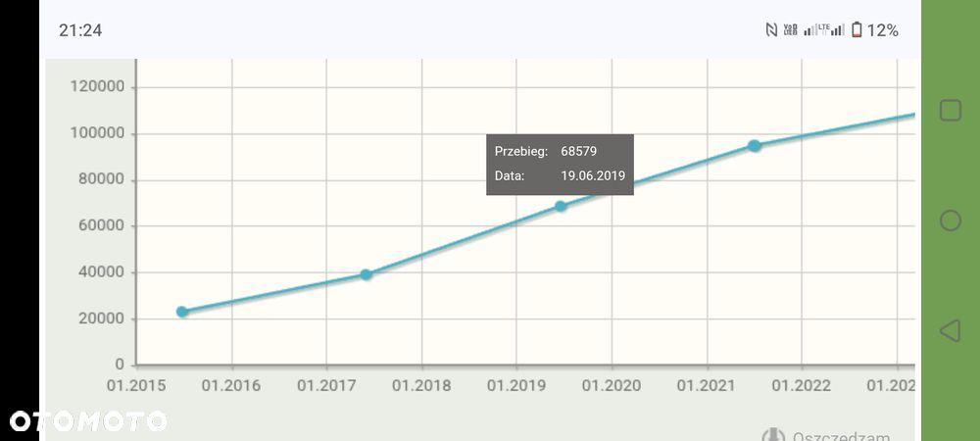Click the download icon beside Oszczędzam
Image resolution: width=980 pixels, height=441 pixels.
(773, 436)
